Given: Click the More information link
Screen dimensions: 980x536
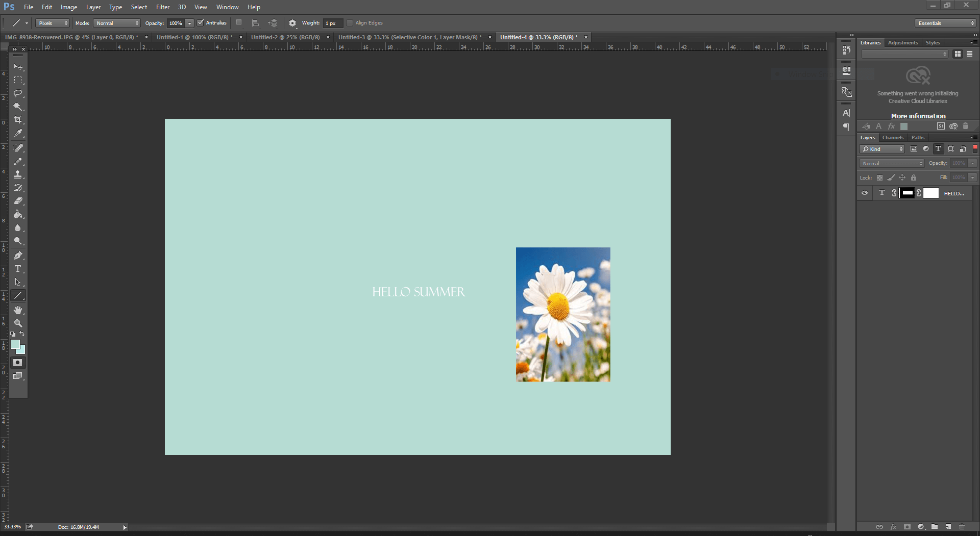Looking at the screenshot, I should (x=918, y=116).
